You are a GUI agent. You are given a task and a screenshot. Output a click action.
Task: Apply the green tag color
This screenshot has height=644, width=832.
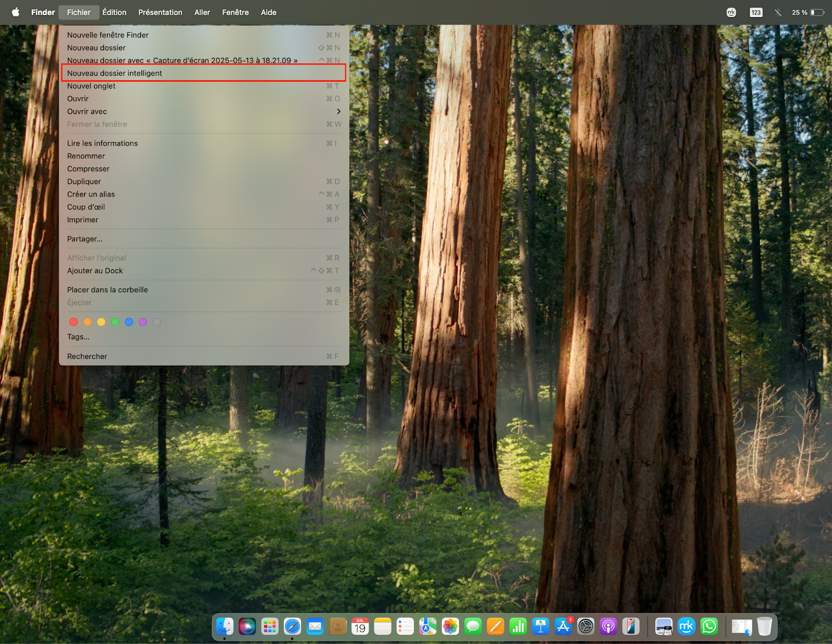pos(115,322)
